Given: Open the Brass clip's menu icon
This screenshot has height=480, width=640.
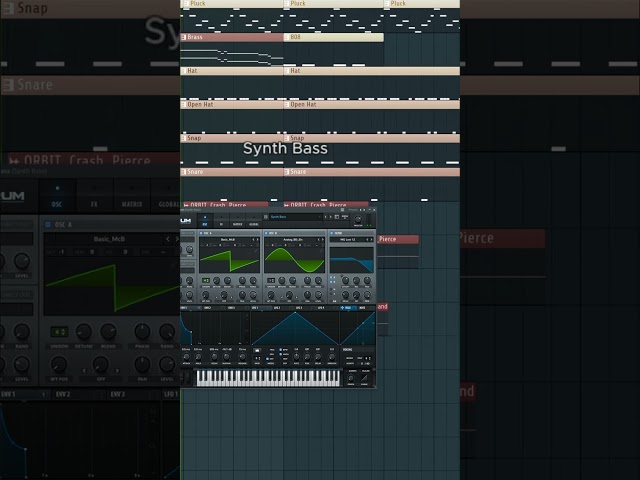Looking at the screenshot, I should click(x=184, y=37).
